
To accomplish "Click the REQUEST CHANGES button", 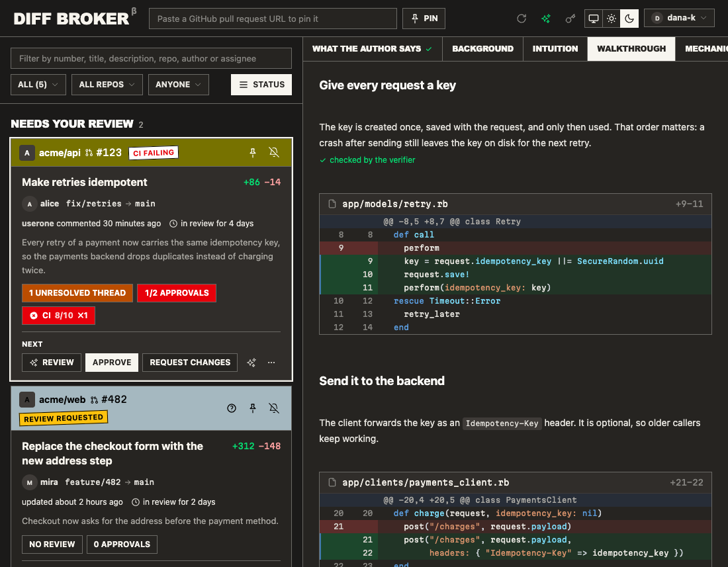I will tap(190, 363).
